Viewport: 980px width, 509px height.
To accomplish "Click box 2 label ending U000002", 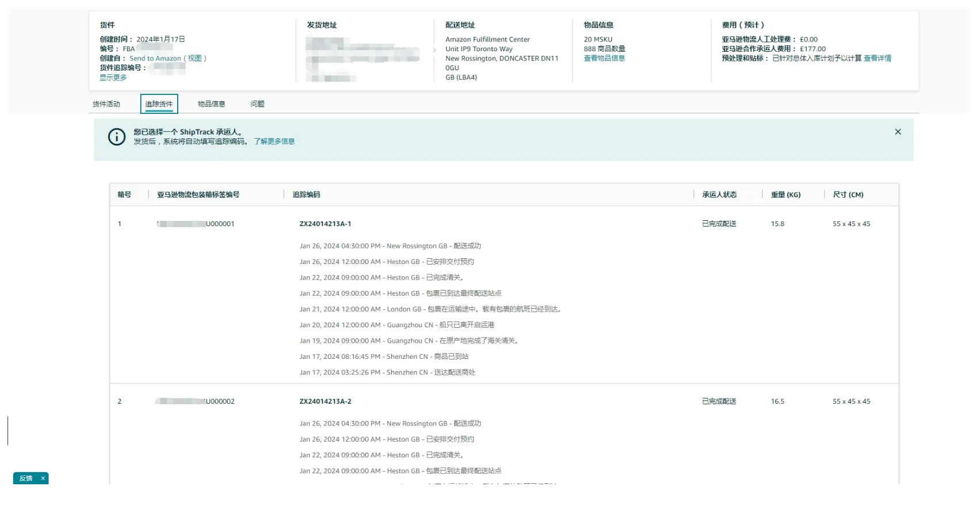I will pos(196,401).
